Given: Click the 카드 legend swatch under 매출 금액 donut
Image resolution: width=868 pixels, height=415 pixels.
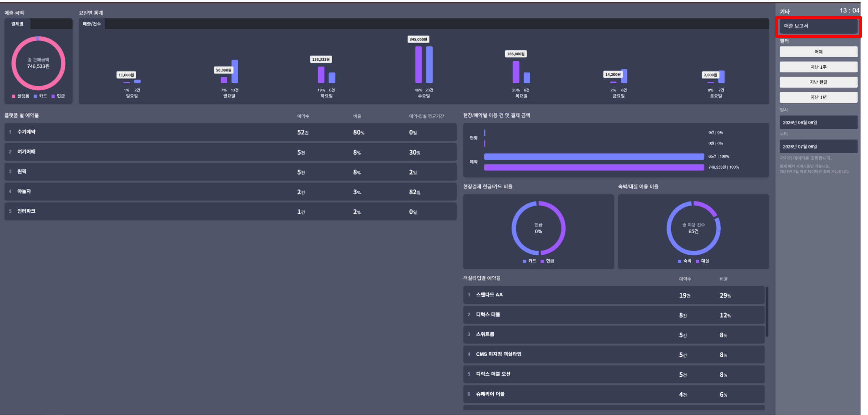Looking at the screenshot, I should 36,96.
